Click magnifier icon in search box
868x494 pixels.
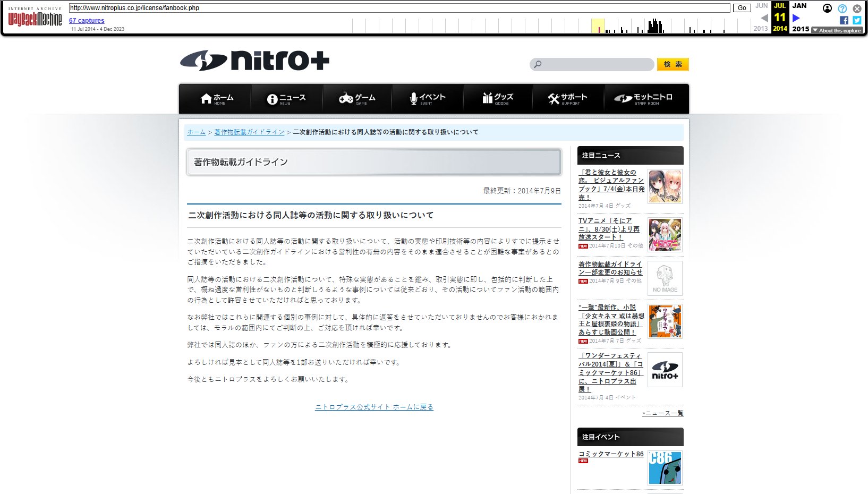538,64
